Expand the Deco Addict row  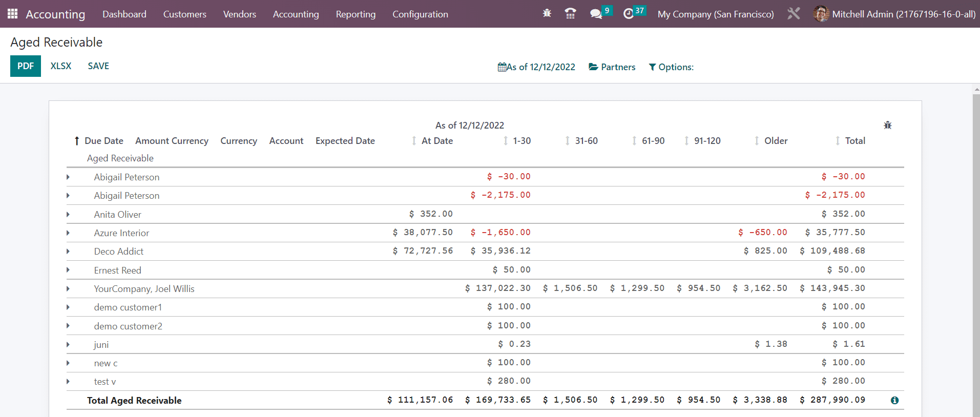pos(68,252)
